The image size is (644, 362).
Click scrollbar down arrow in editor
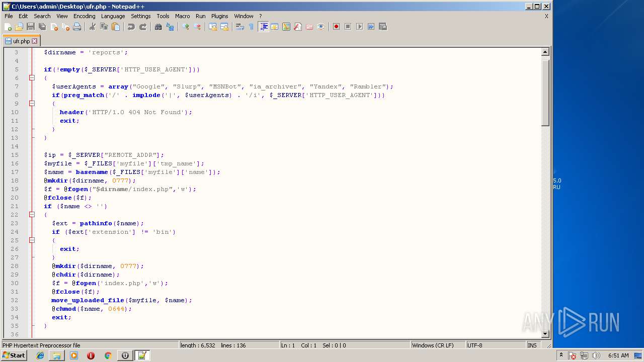coord(545,334)
